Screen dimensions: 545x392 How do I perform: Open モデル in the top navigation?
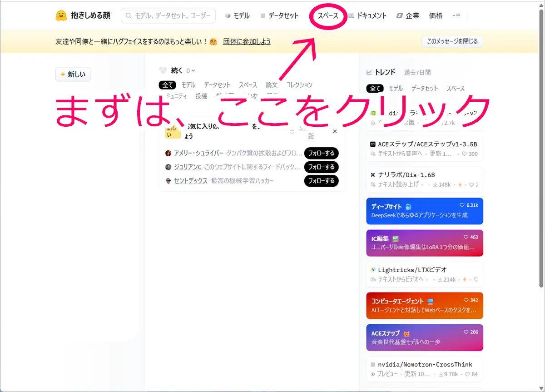pos(238,15)
